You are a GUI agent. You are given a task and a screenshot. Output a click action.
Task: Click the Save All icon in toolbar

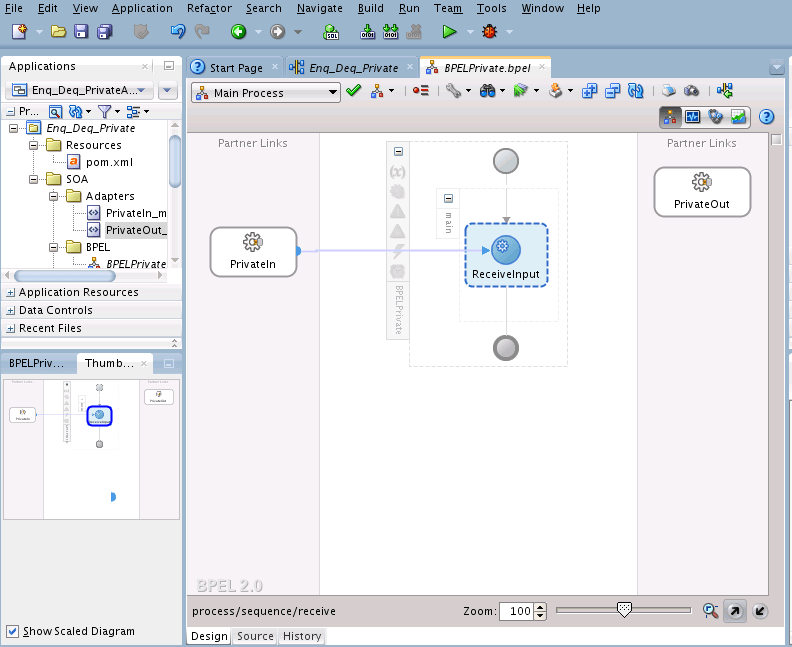(105, 32)
